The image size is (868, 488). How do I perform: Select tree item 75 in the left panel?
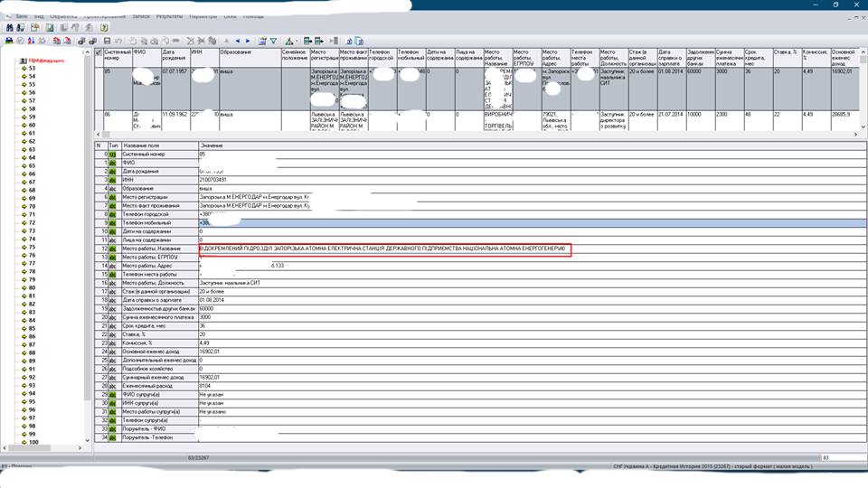(32, 247)
